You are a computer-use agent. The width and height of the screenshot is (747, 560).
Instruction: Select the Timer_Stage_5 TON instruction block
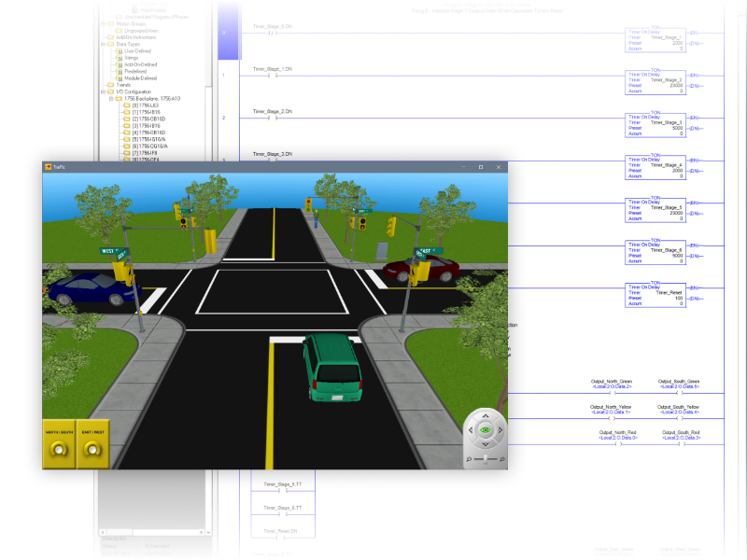coord(655,210)
